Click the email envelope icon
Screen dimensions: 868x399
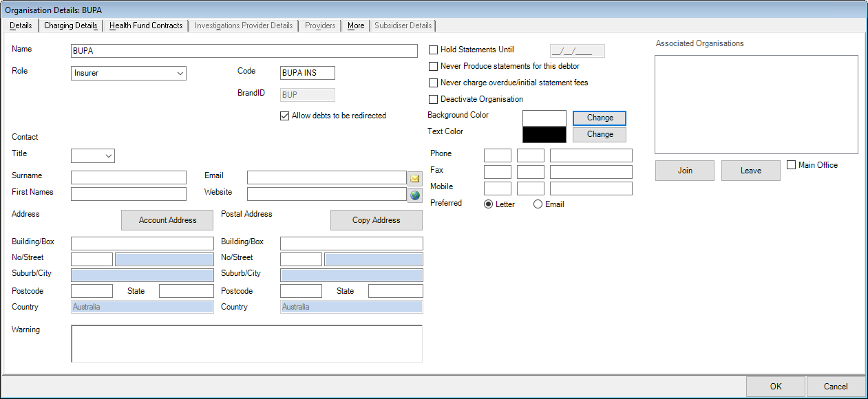415,178
